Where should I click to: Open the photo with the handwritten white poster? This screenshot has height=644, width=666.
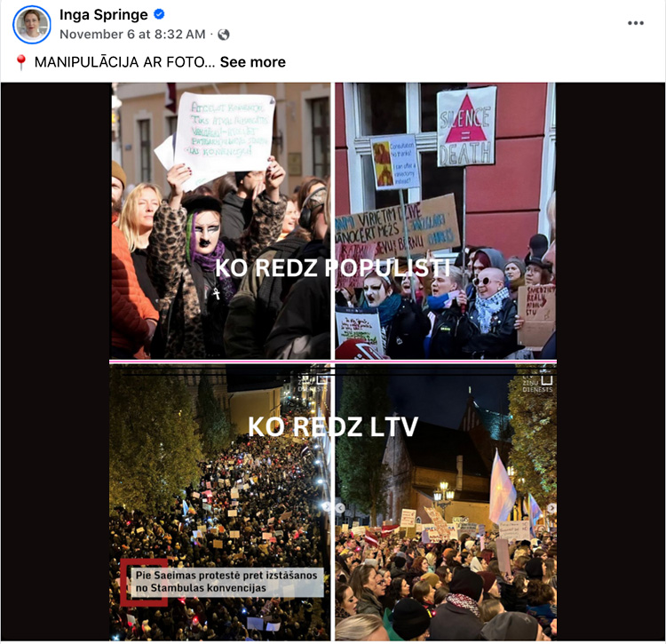click(220, 221)
